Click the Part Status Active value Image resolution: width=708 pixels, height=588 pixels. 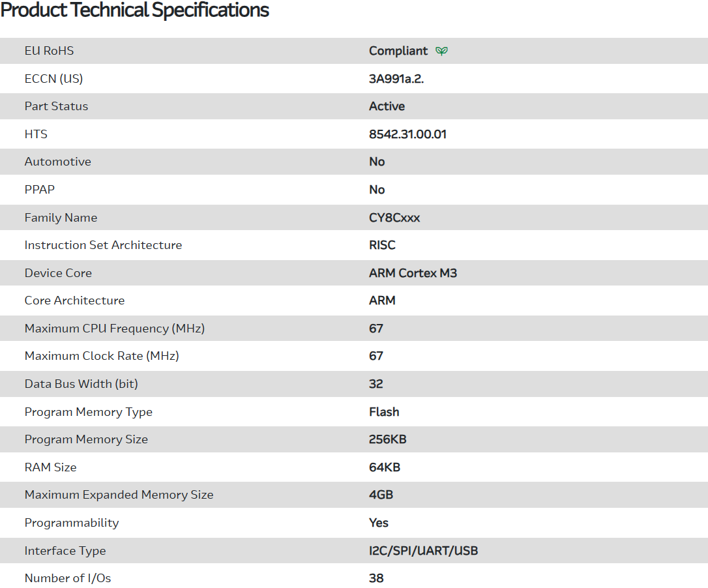click(387, 106)
